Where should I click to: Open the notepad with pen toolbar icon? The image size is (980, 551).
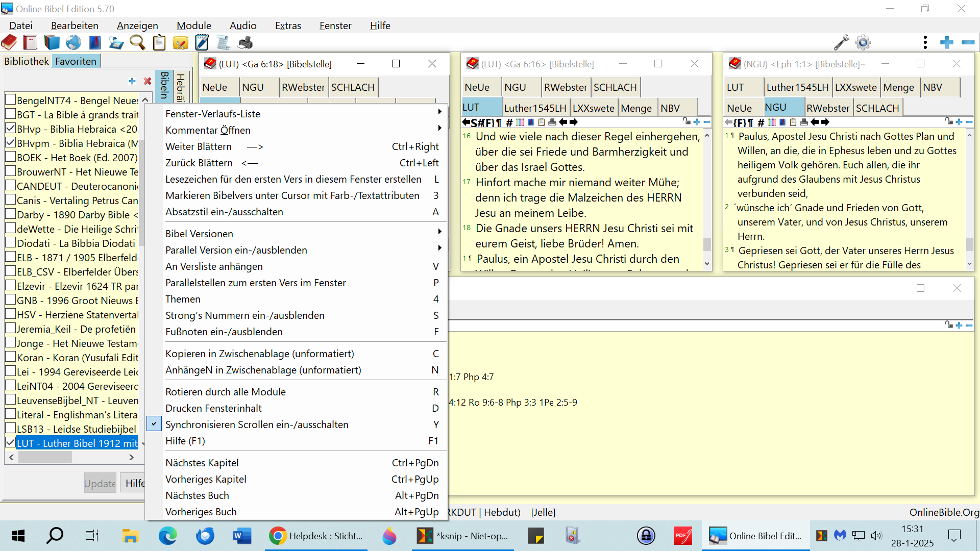click(202, 43)
